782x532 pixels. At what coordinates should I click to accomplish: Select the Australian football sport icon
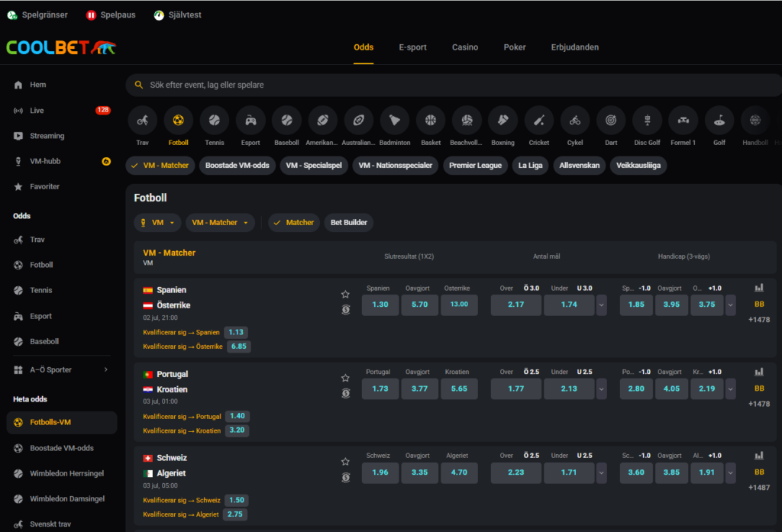pos(359,120)
